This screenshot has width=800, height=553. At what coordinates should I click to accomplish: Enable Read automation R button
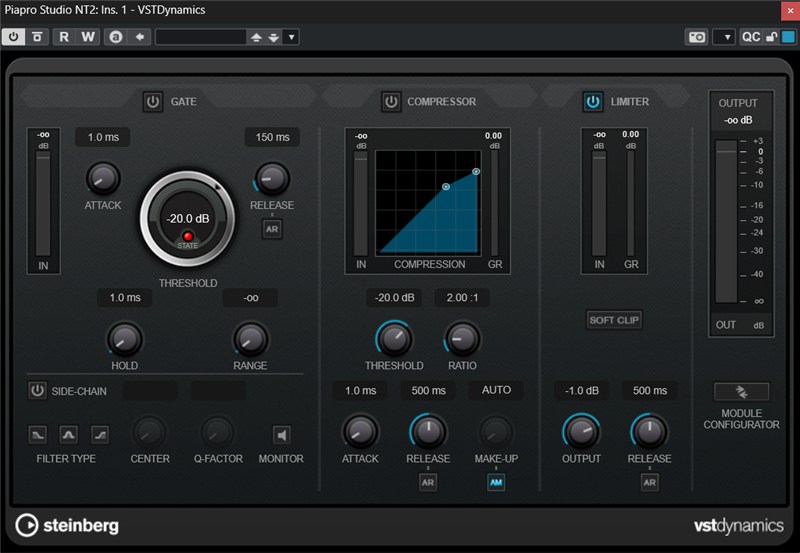64,37
